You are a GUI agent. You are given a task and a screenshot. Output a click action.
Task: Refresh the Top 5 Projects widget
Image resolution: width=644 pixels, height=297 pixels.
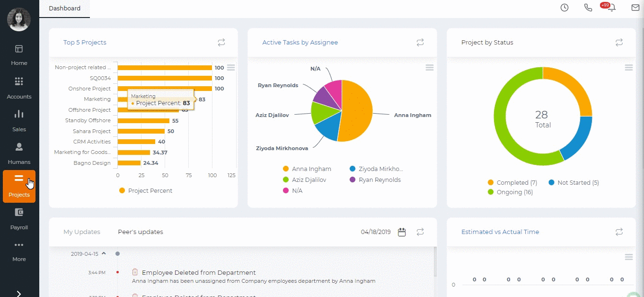221,43
